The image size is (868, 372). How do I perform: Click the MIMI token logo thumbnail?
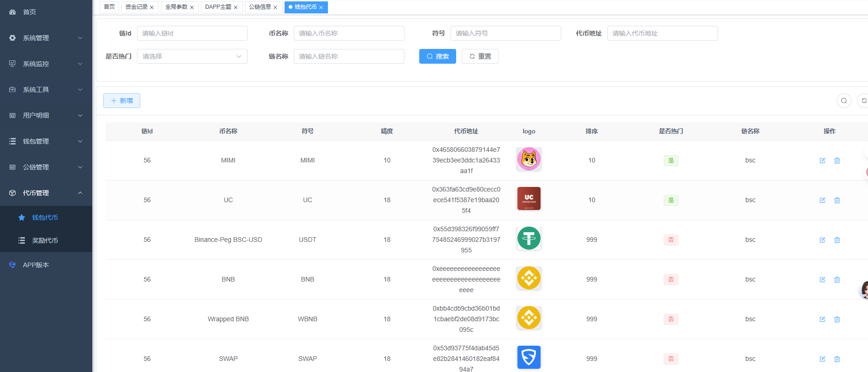pyautogui.click(x=529, y=159)
